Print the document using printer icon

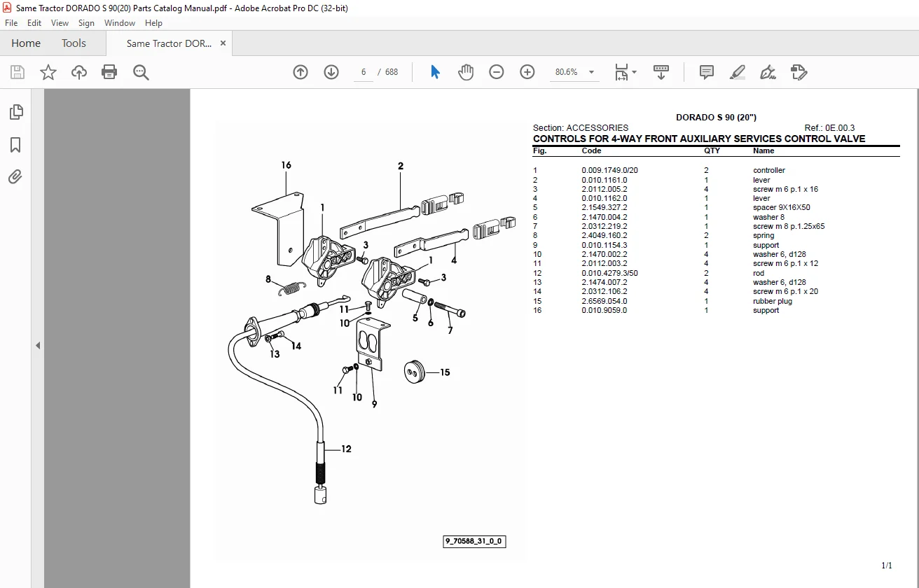coord(109,72)
